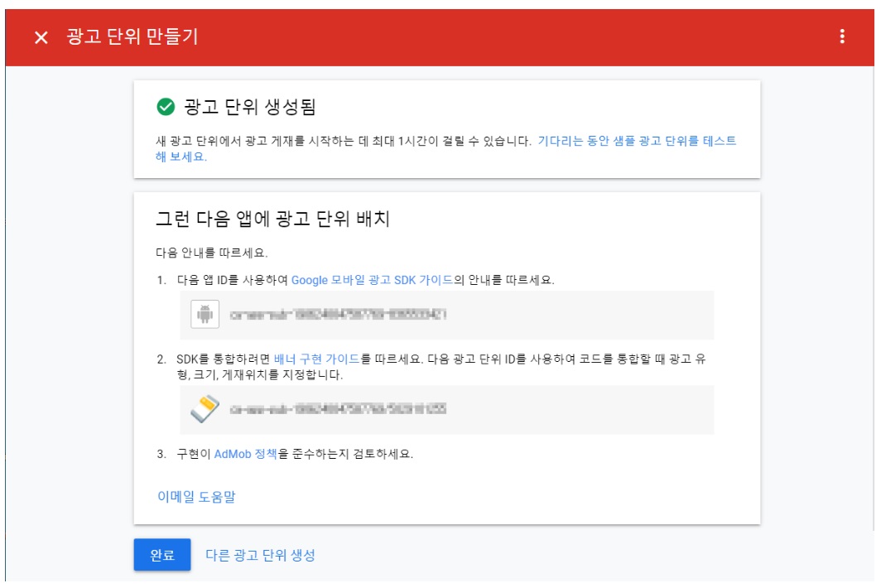Viewport: 881px width, 588px height.
Task: Click the Android app ID icon
Action: click(x=205, y=314)
